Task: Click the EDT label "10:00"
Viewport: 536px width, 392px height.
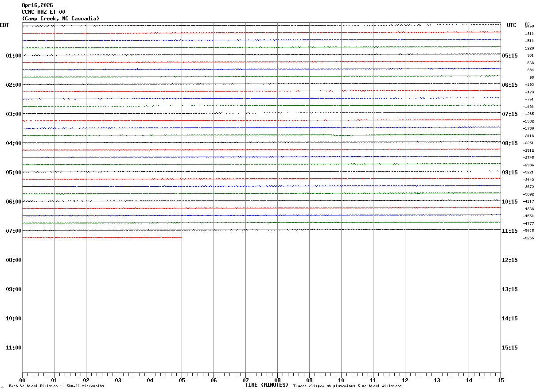Action: pyautogui.click(x=14, y=319)
